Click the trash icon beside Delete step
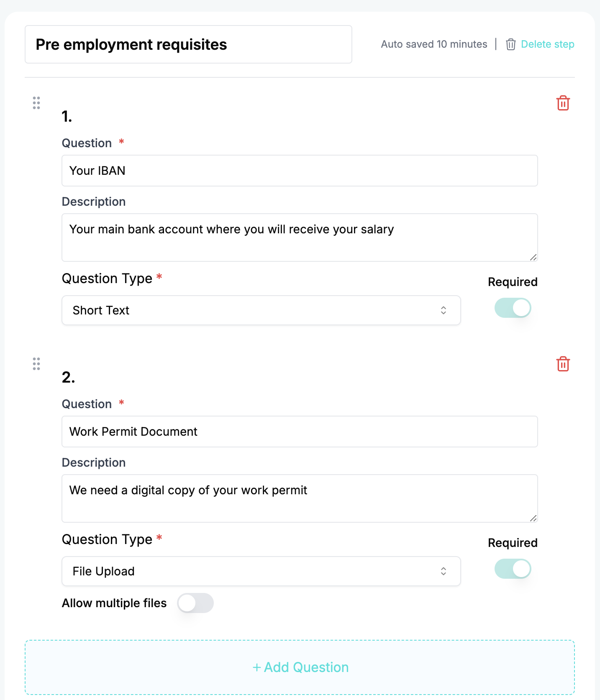The image size is (600, 700). (510, 44)
